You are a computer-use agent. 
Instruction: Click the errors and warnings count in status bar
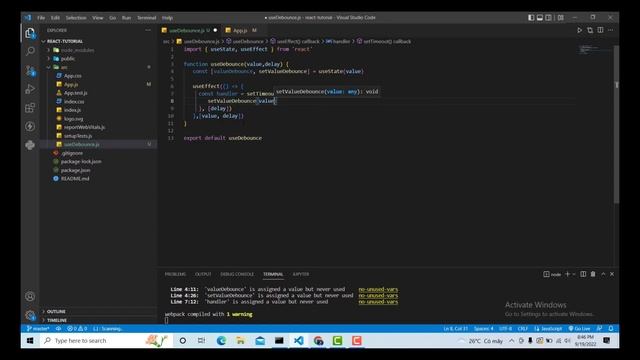pyautogui.click(x=77, y=329)
